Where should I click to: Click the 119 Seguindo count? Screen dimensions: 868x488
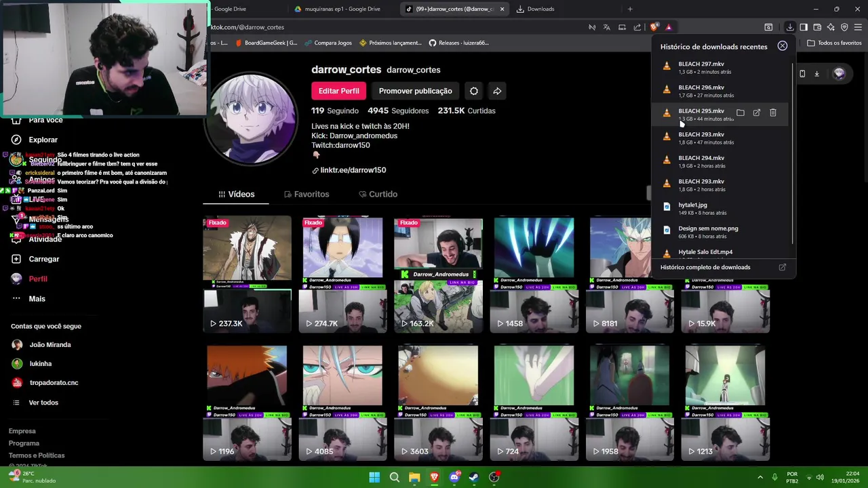[x=335, y=110]
